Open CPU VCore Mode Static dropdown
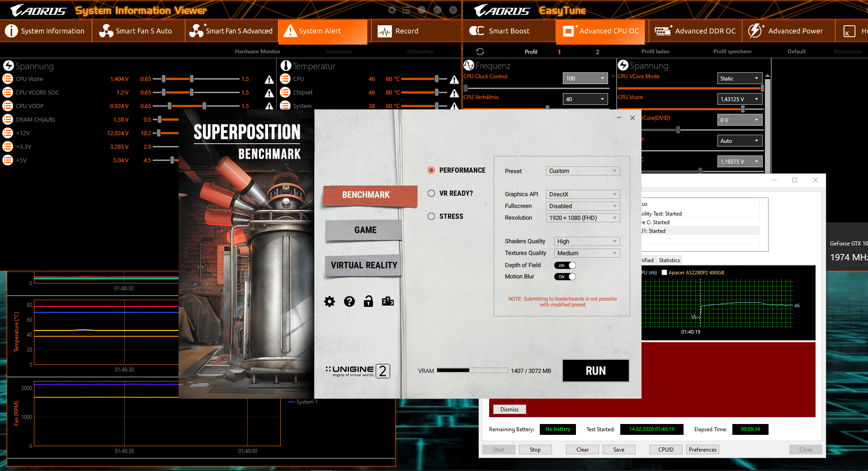 point(740,78)
